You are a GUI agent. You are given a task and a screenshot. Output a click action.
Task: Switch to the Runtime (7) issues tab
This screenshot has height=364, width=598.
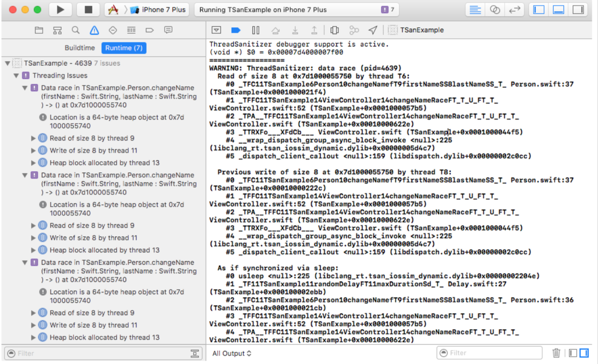(x=124, y=48)
